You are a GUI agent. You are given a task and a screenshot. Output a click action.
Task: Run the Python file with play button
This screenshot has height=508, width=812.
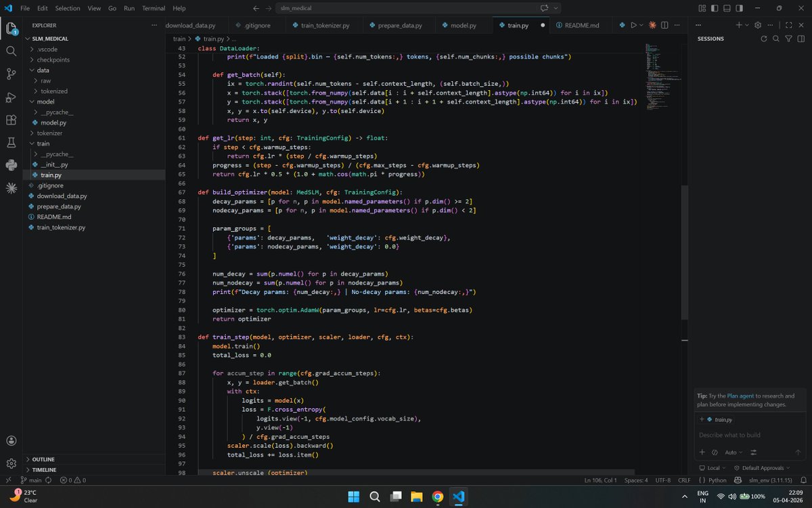tap(633, 25)
